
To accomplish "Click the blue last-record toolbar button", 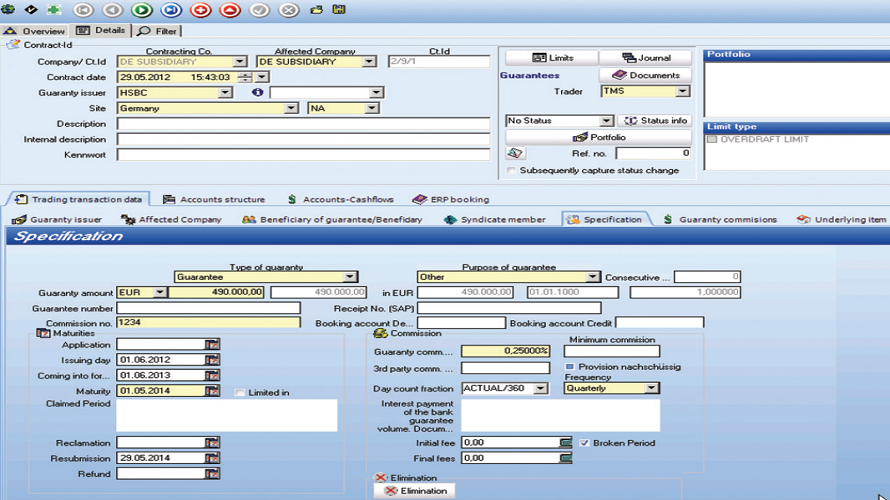I will [x=171, y=10].
